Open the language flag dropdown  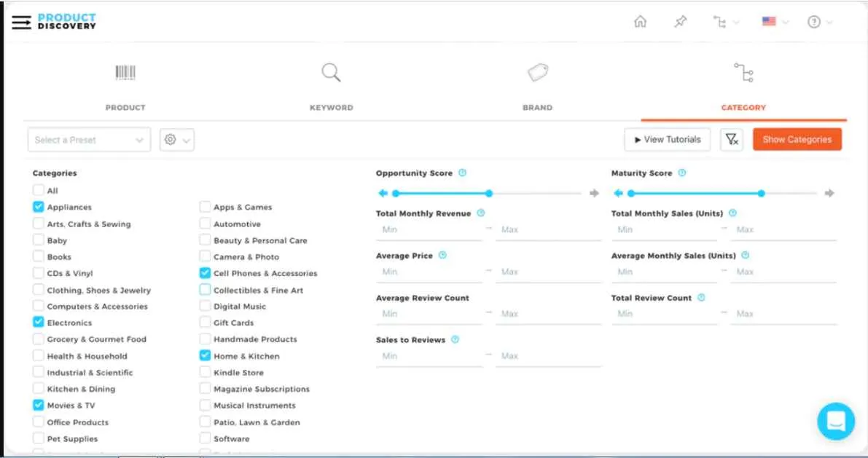coord(774,22)
